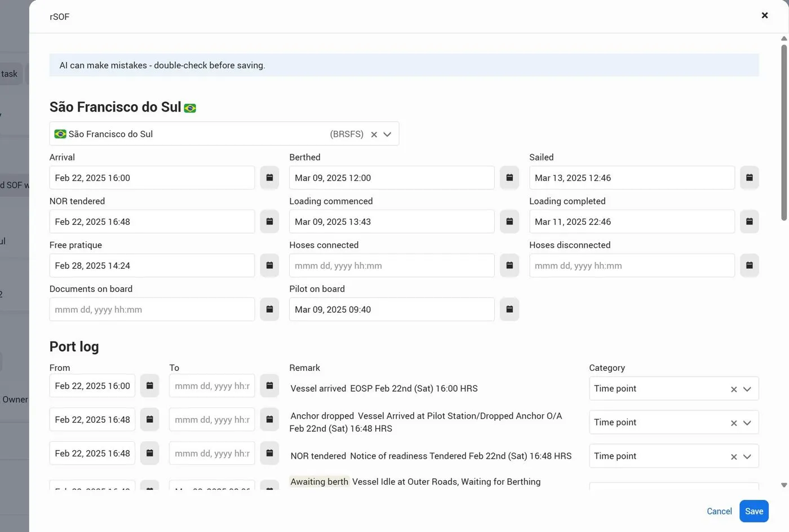Image resolution: width=789 pixels, height=532 pixels.
Task: Open From calendar in Anchor dropped row
Action: tap(149, 420)
